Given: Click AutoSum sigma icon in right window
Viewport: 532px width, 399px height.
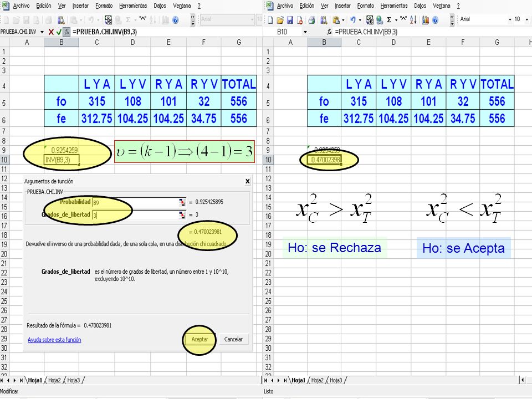Looking at the screenshot, I should coord(389,20).
